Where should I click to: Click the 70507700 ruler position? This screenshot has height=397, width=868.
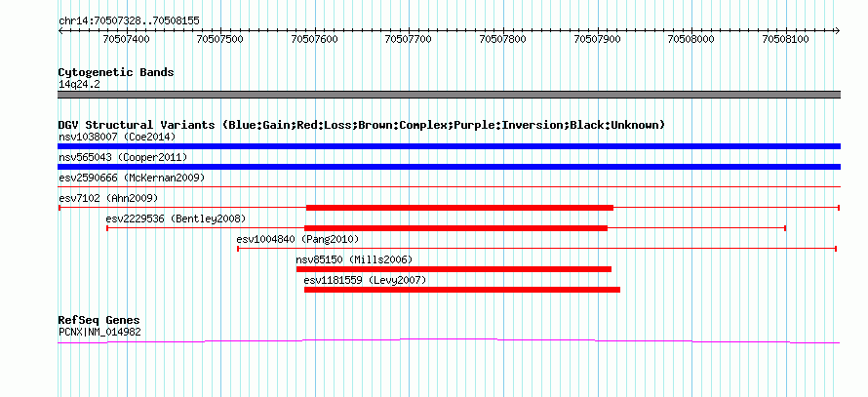click(409, 40)
